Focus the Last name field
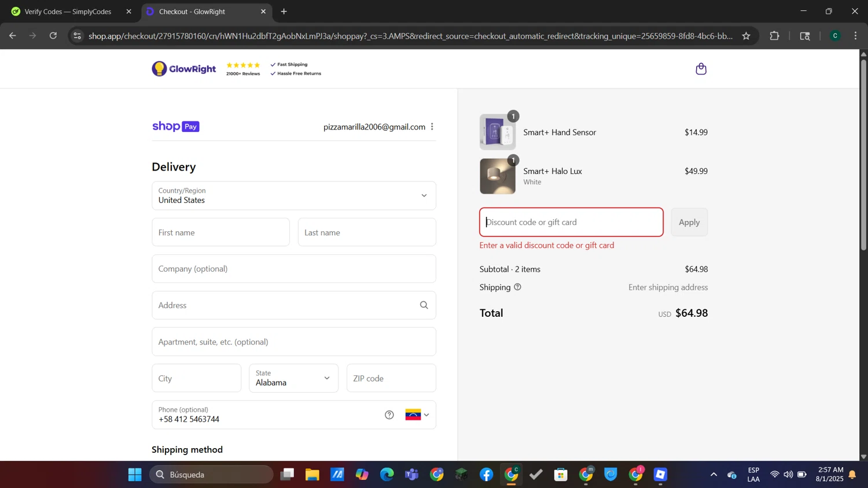This screenshot has width=868, height=488. coord(367,232)
